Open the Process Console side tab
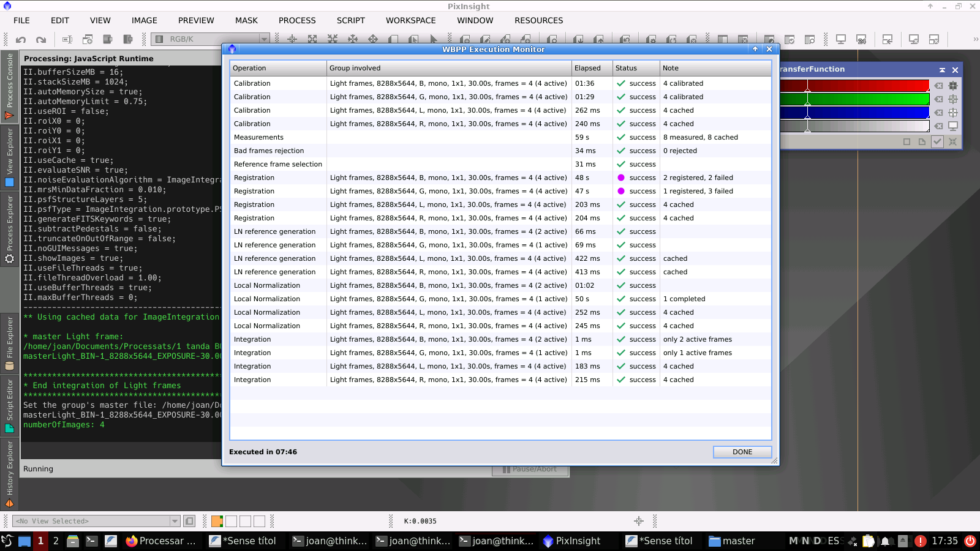The image size is (980, 551). click(x=9, y=86)
